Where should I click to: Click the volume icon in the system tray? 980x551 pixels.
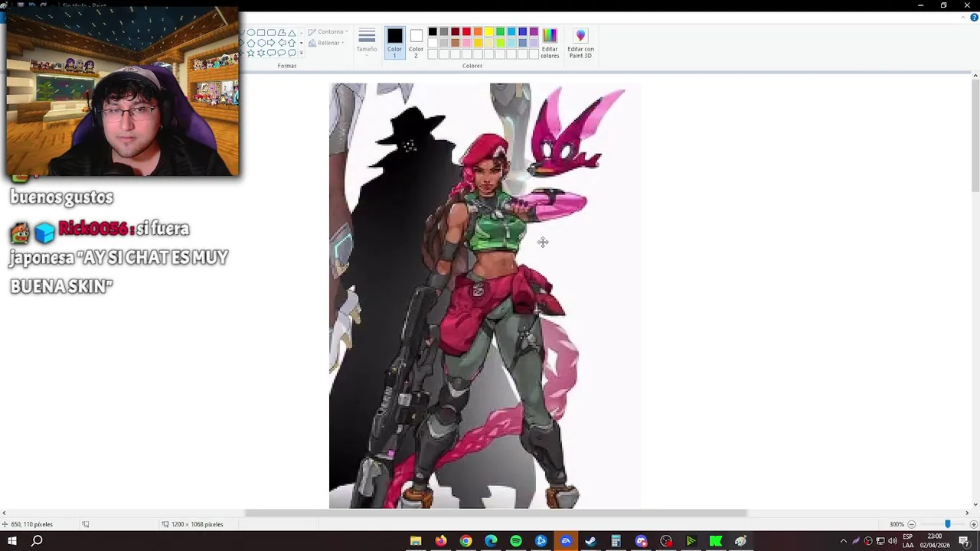click(x=893, y=541)
